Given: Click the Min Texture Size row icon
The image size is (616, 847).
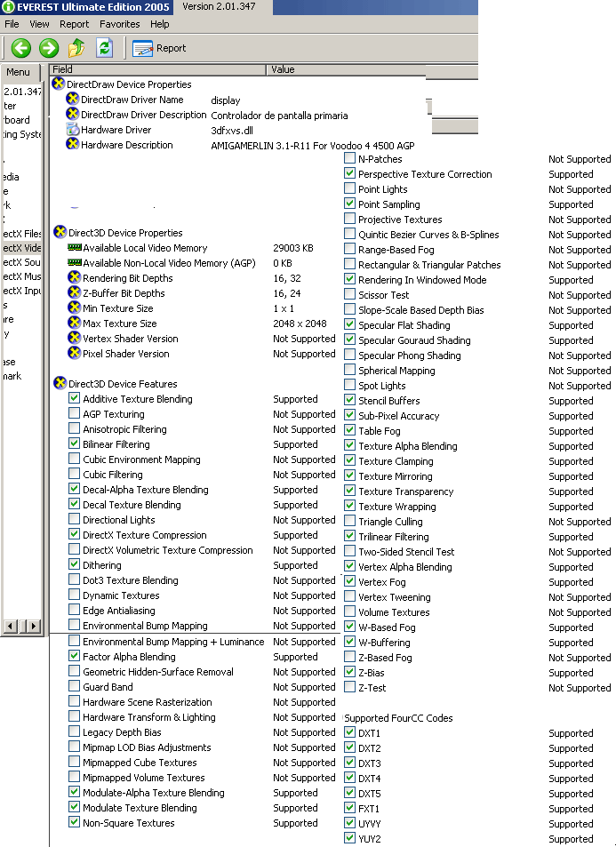Looking at the screenshot, I should [x=74, y=308].
